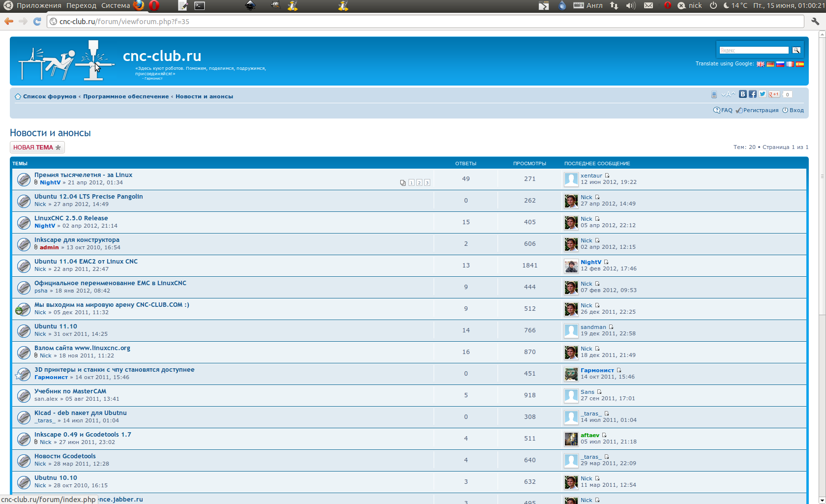
Task: Click the Yandex search input field
Action: coord(754,50)
